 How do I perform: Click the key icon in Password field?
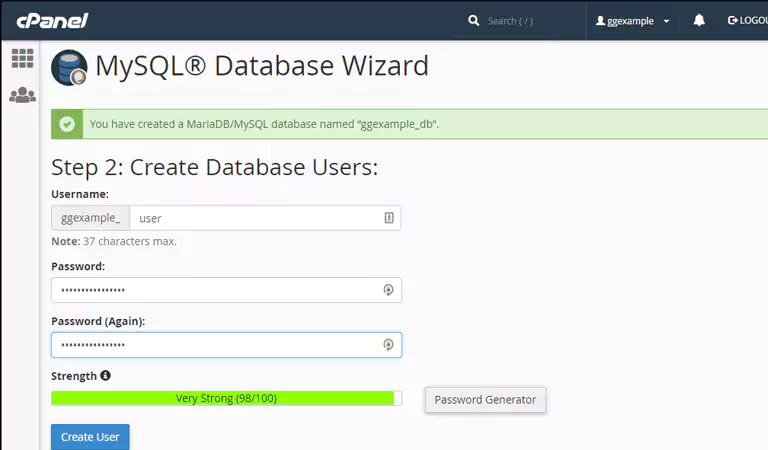tap(389, 290)
